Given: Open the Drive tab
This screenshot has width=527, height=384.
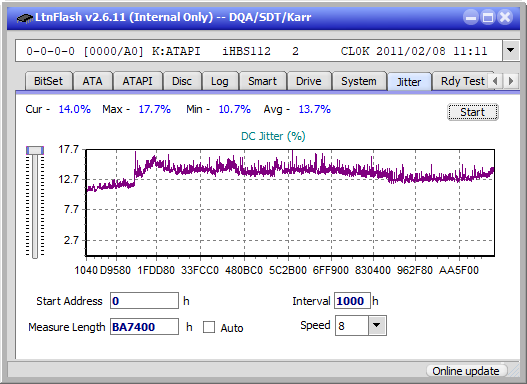Looking at the screenshot, I should click(x=309, y=81).
